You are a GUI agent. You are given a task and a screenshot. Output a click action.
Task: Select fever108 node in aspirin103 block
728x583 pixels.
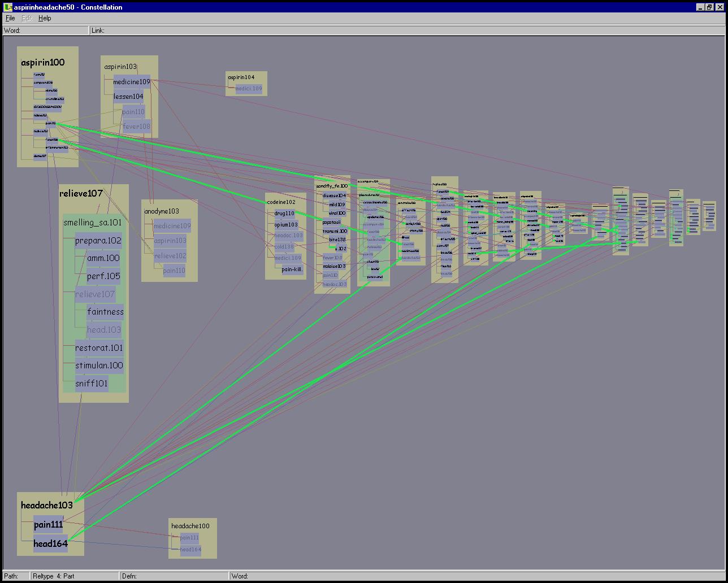tap(136, 127)
